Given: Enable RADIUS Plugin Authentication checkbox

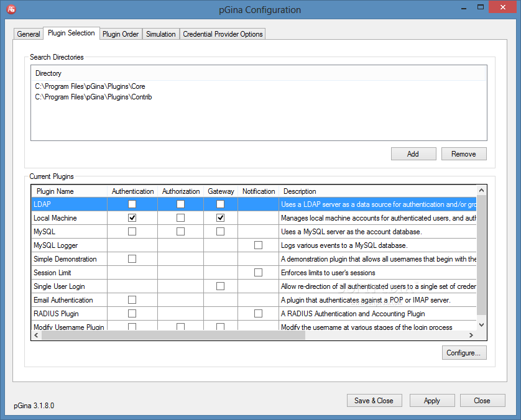Looking at the screenshot, I should coord(132,313).
